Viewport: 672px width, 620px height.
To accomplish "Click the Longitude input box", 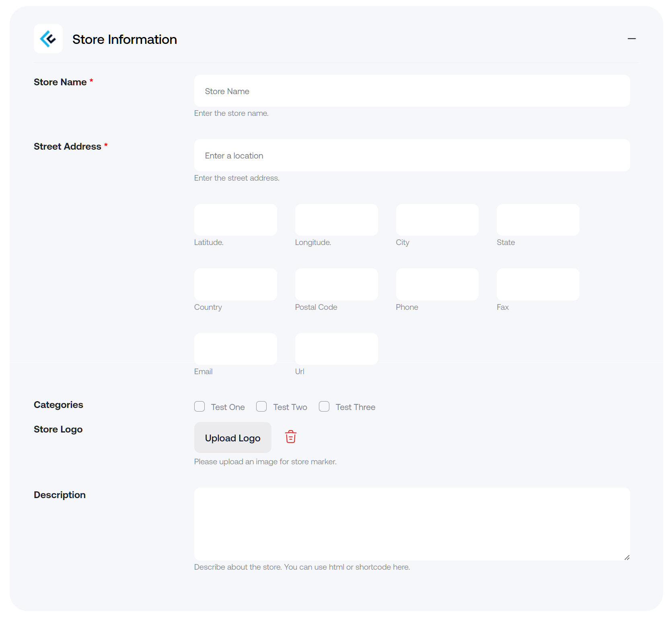I will click(x=336, y=220).
